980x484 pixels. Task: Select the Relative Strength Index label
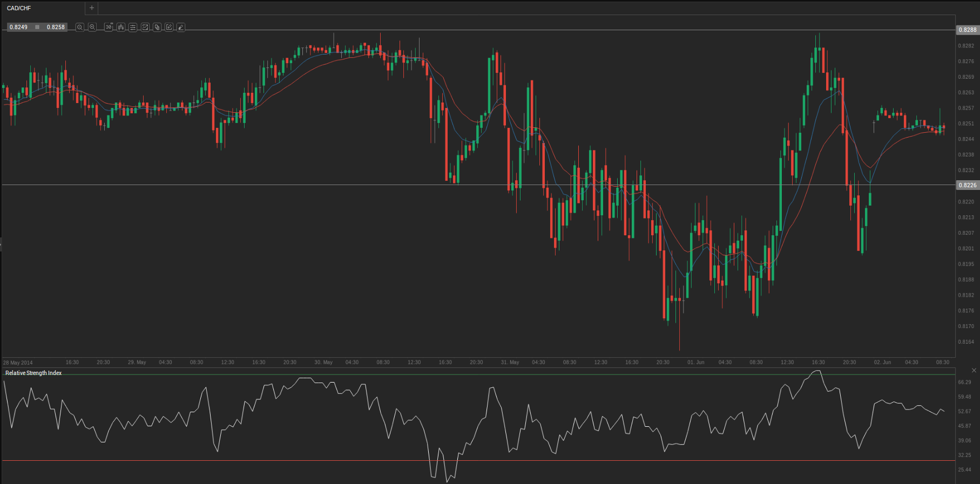pos(33,373)
